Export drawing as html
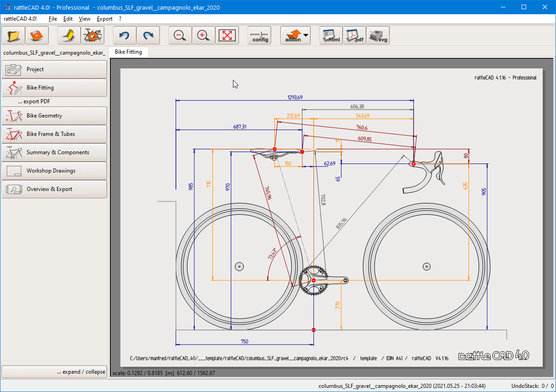Viewport: 556px width, 392px height. pyautogui.click(x=331, y=35)
